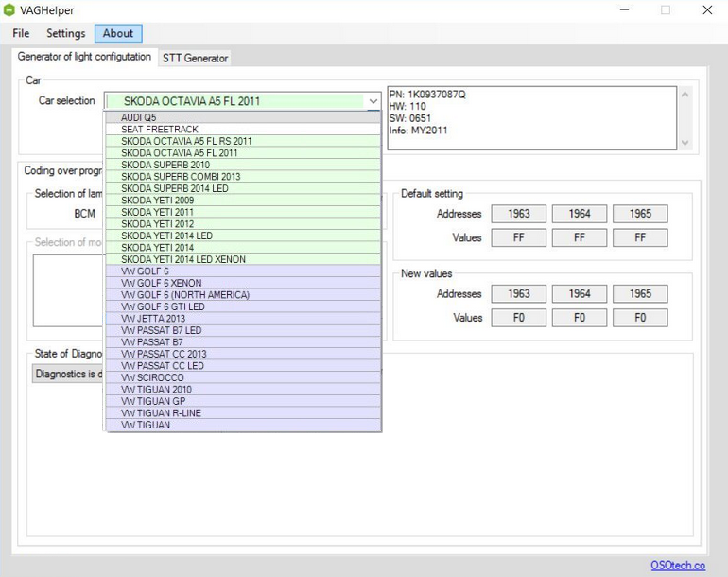Select VW GOLF 6 (NORTH AMERICA)
The width and height of the screenshot is (728, 577).
pos(243,295)
